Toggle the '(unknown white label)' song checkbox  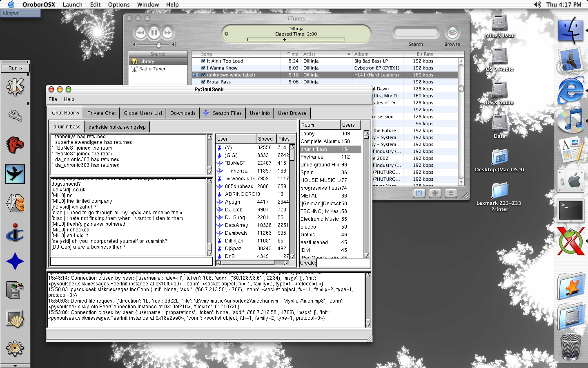click(x=203, y=75)
